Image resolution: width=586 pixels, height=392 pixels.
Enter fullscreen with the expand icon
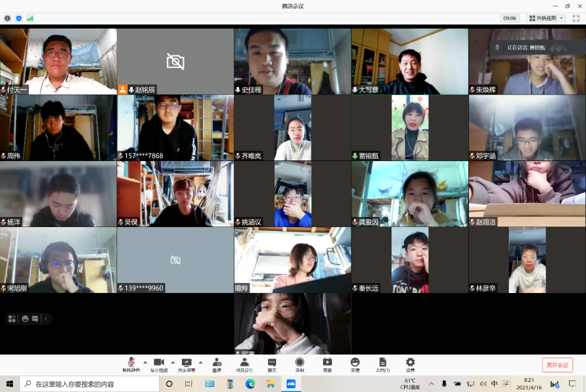pos(576,18)
